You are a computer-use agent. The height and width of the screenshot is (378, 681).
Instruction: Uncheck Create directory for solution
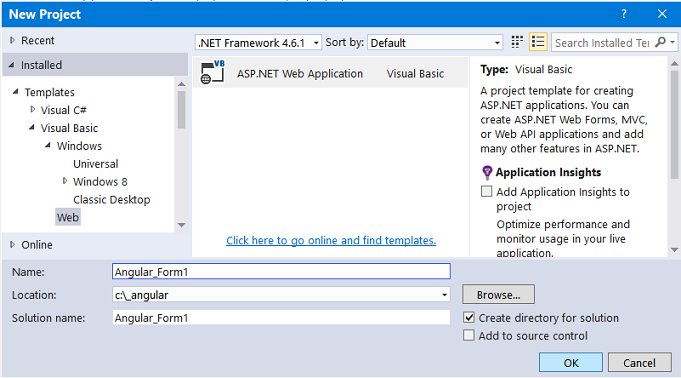pos(469,318)
